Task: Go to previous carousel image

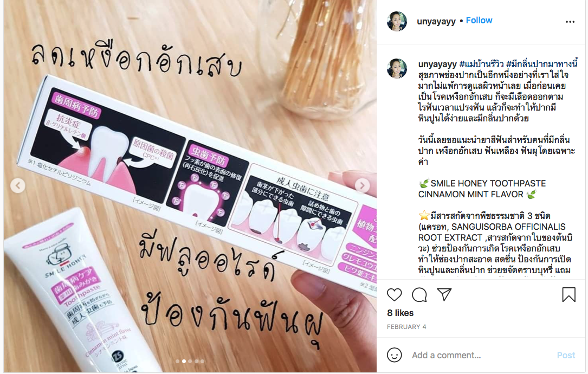Action: pos(18,185)
